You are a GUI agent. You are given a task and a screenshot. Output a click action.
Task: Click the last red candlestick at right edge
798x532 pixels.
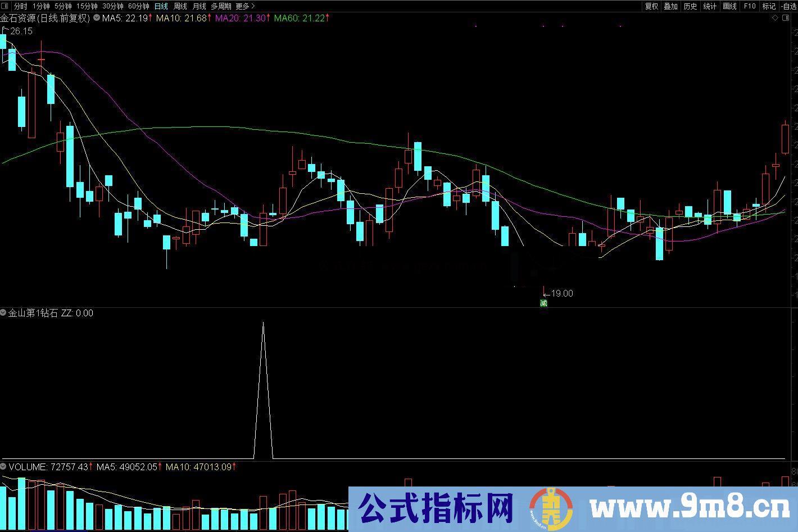point(785,139)
